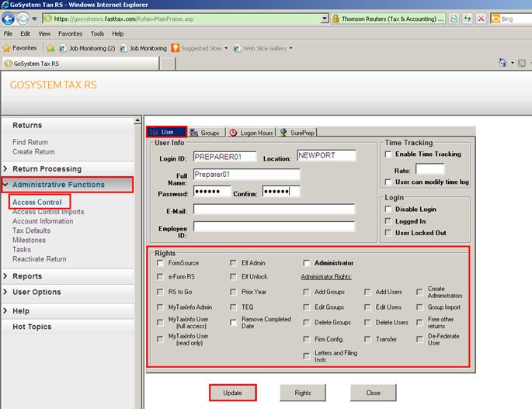Click the Stop loading X icon
This screenshot has width=532, height=409.
[x=483, y=19]
